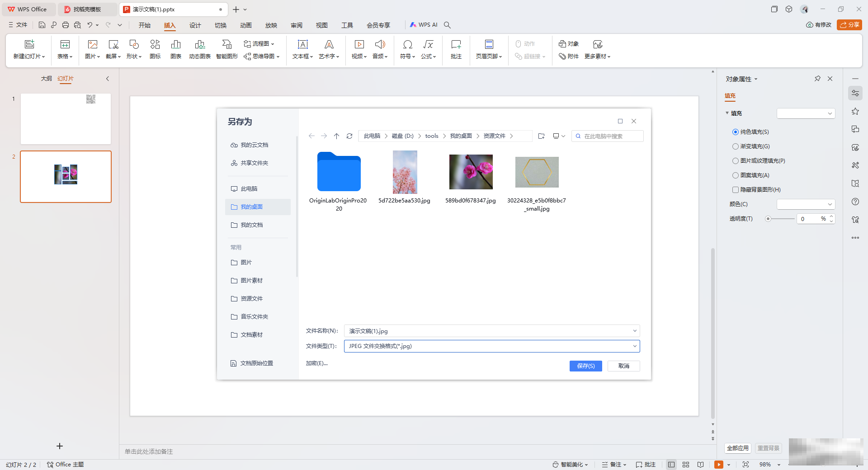Switch to the 大纲 panel tab
Viewport: 868px width, 470px height.
47,78
